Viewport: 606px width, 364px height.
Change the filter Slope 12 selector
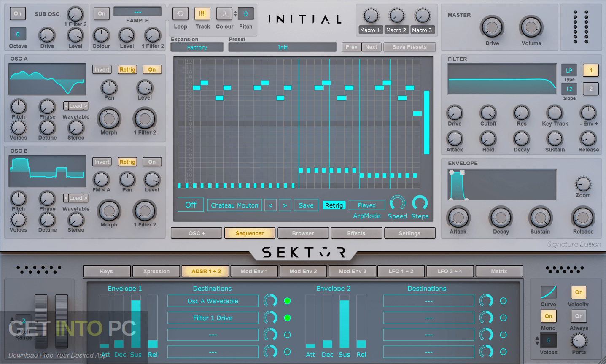pyautogui.click(x=569, y=89)
